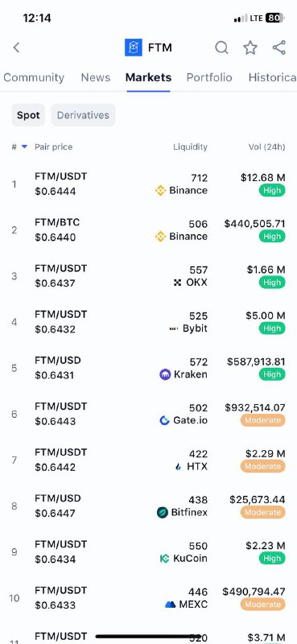Tap the KuCoin exchange logo
297x644 pixels.
[164, 559]
